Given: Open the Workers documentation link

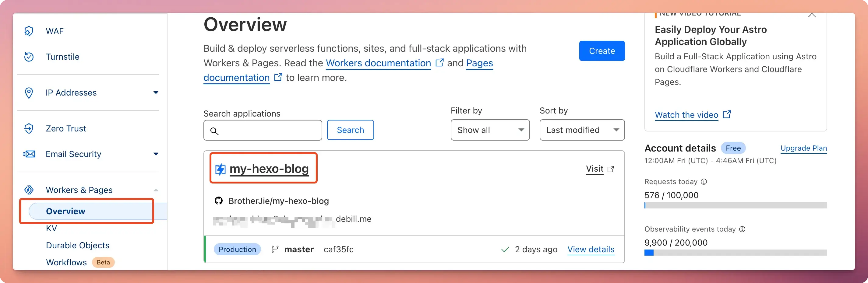Looking at the screenshot, I should pos(378,63).
